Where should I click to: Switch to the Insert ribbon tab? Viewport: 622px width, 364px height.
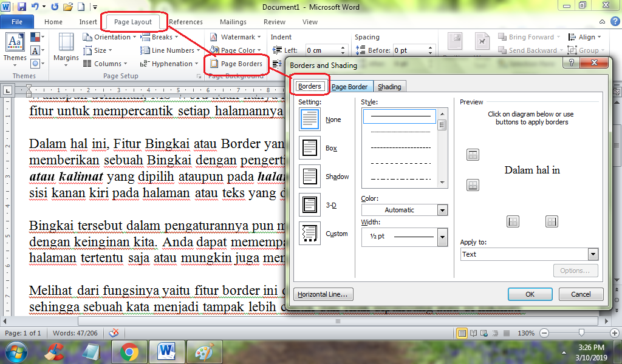tap(88, 22)
